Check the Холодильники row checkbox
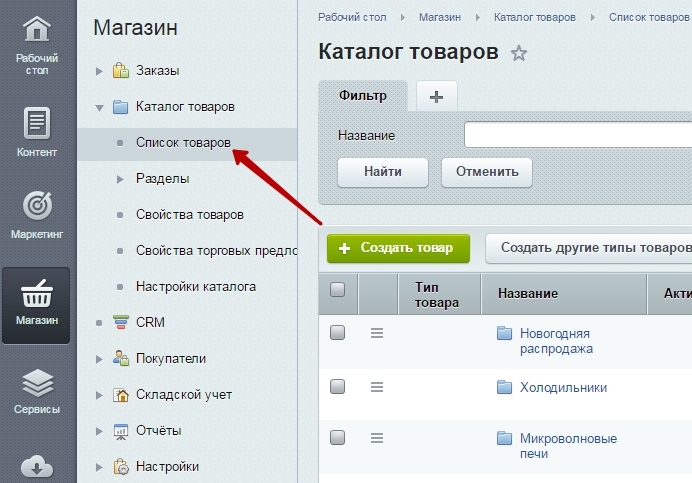692x483 pixels. click(x=338, y=386)
